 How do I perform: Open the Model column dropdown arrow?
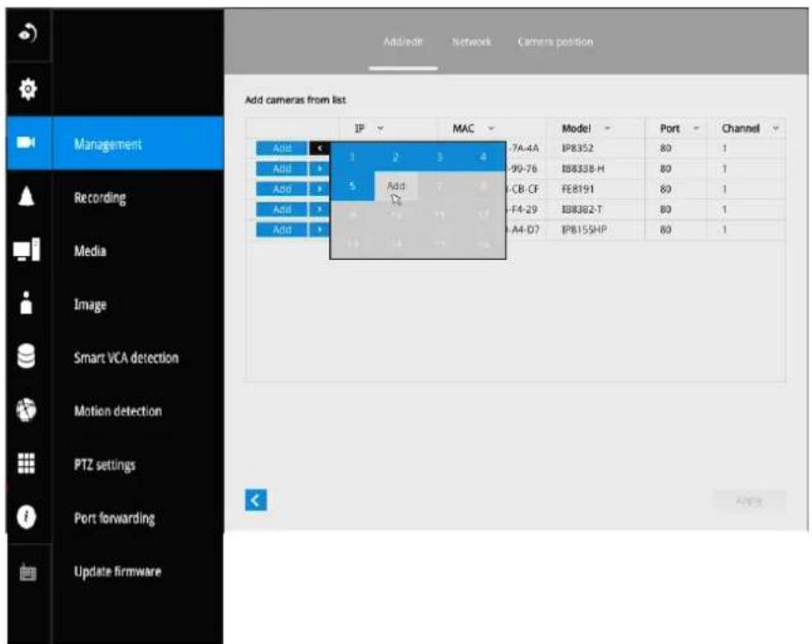click(x=608, y=128)
